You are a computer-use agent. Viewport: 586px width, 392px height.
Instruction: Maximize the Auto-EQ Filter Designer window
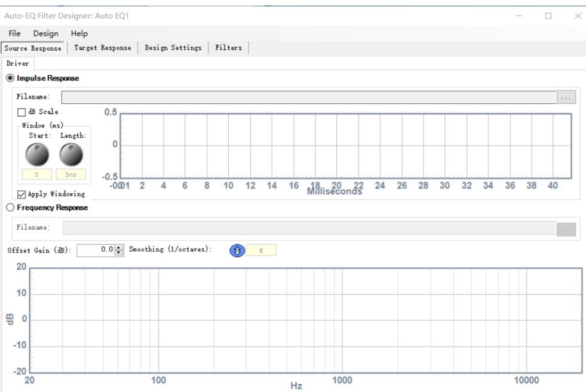548,16
